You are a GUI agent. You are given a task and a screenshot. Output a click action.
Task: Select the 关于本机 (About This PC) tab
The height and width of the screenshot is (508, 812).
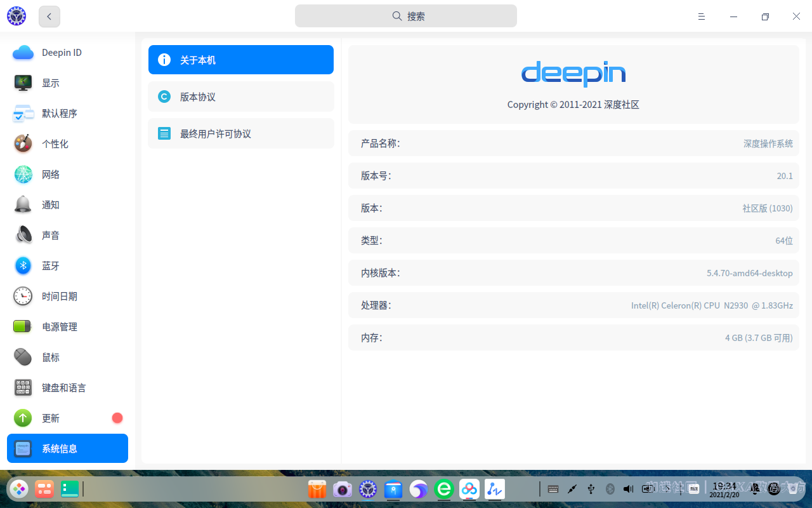[x=241, y=60]
